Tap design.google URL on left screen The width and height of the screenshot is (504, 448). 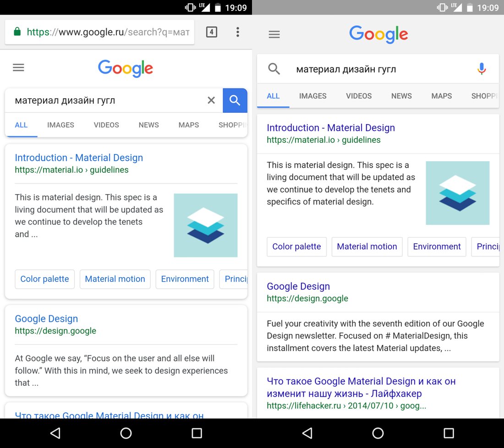pos(55,331)
